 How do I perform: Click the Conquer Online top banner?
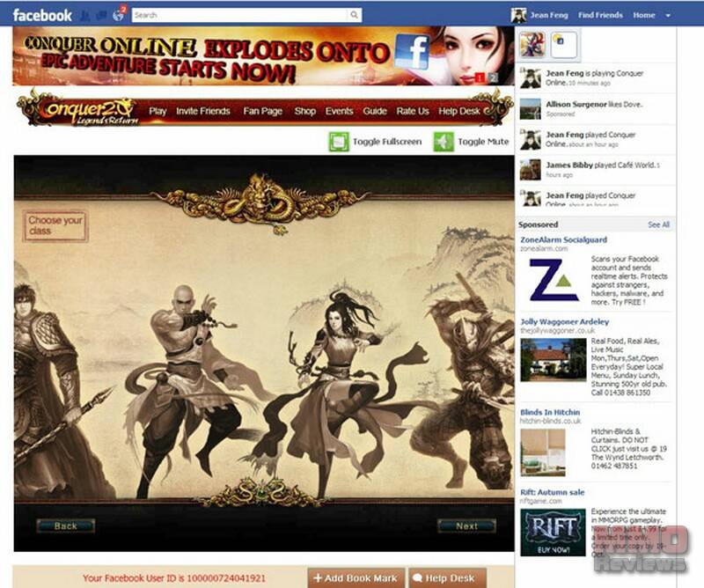point(263,55)
